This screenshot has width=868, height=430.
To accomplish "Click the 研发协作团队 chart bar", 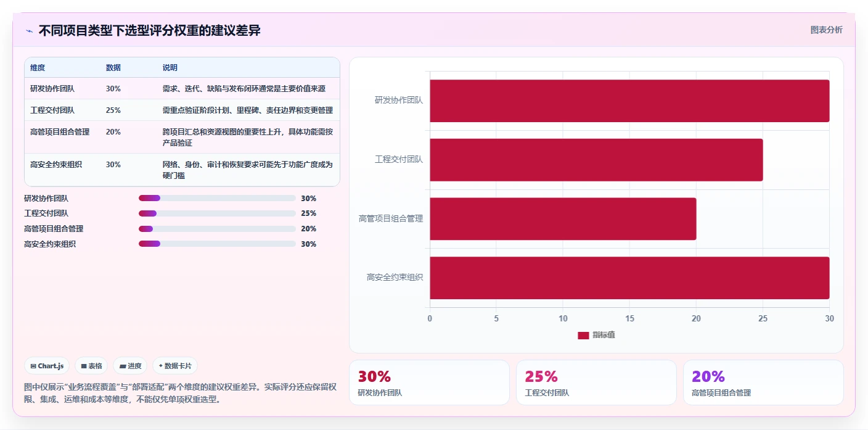I will tap(629, 101).
